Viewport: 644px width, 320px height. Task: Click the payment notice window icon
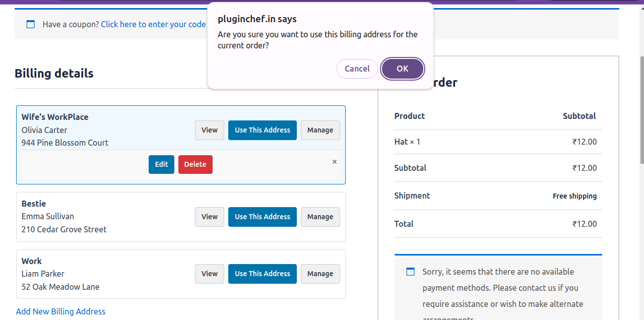tap(411, 272)
